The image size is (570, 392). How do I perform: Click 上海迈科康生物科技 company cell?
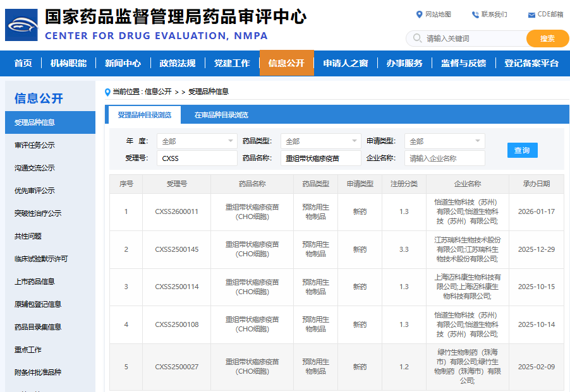(468, 287)
